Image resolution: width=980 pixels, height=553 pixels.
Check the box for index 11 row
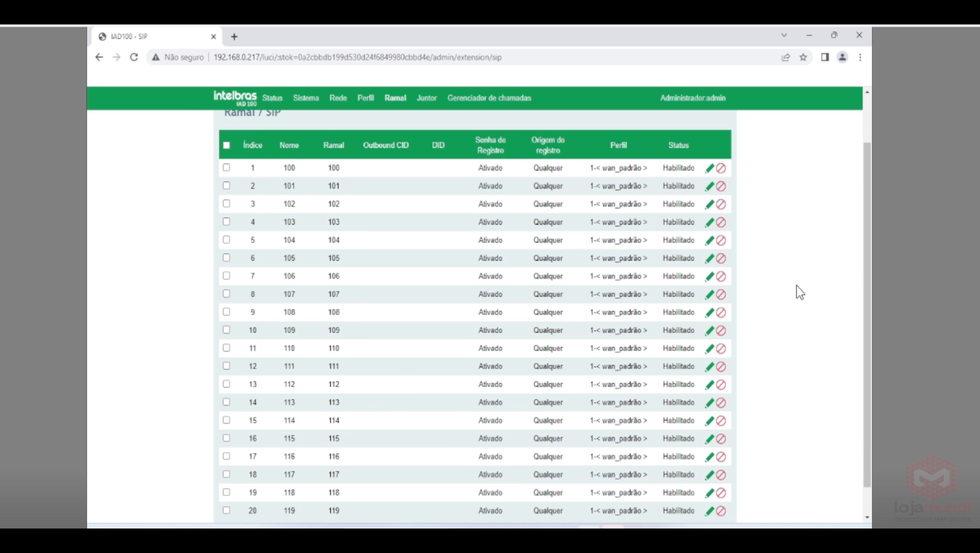click(226, 348)
